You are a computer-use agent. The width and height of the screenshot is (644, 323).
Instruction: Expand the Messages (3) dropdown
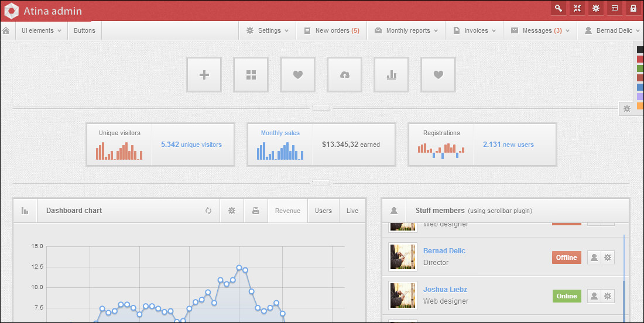[540, 31]
